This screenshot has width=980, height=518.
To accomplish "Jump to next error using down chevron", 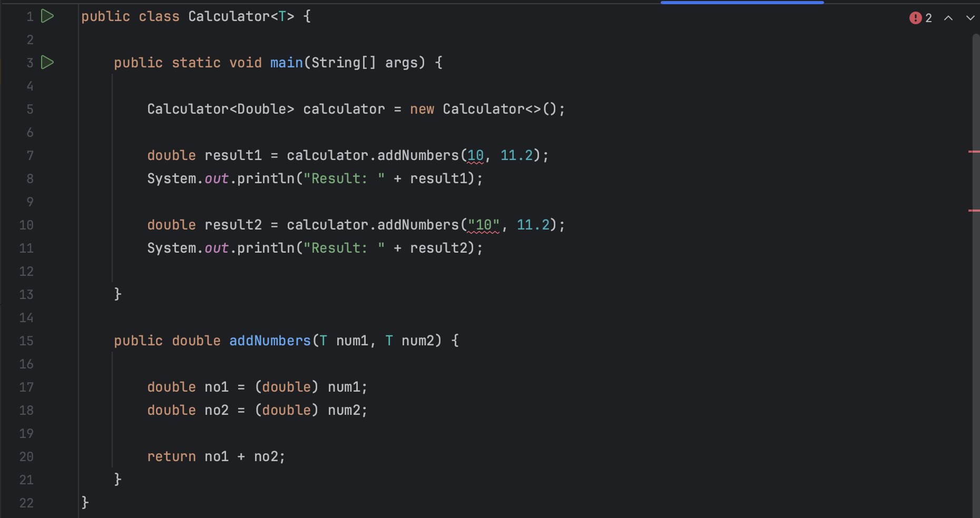I will 971,17.
